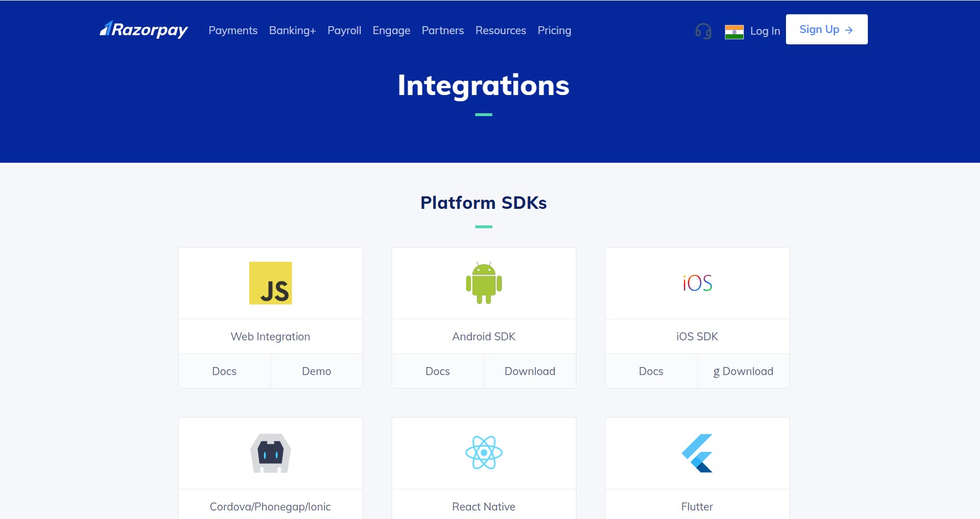Viewport: 980px width, 519px height.
Task: Open the Payroll menu
Action: click(x=344, y=31)
